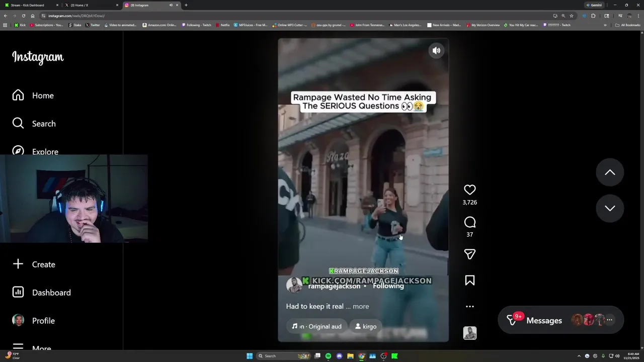Click the browser back arrow
Viewport: 644px width, 362px height.
(x=5, y=16)
